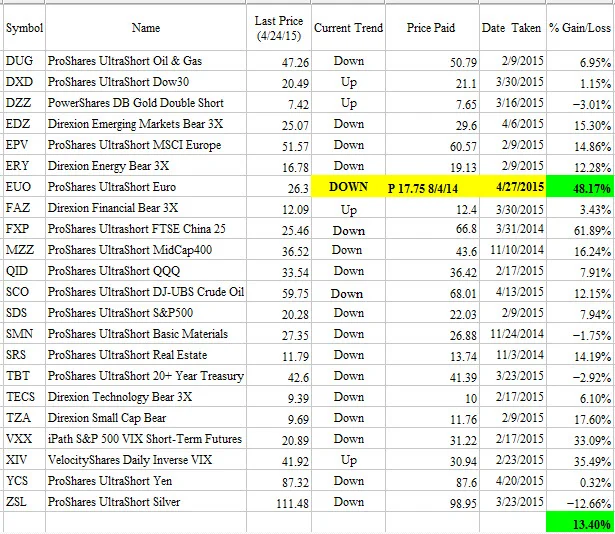
Task: Select date 11/10/2014 cell
Action: 512,250
